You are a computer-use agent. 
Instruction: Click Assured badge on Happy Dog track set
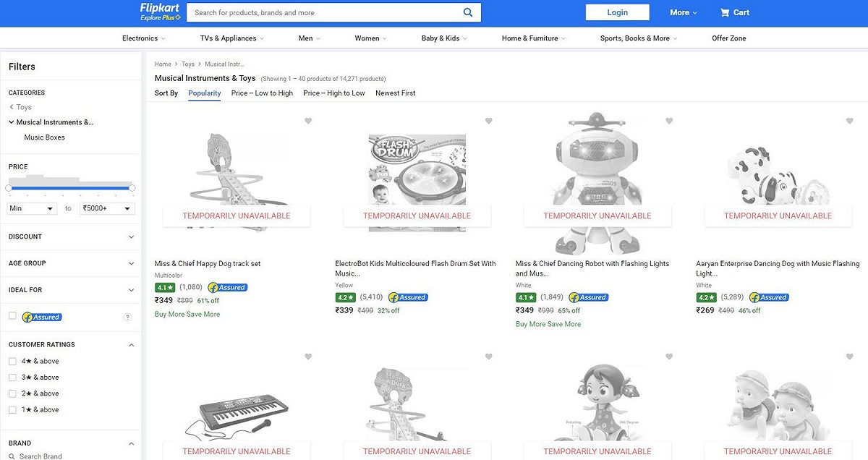click(x=228, y=287)
